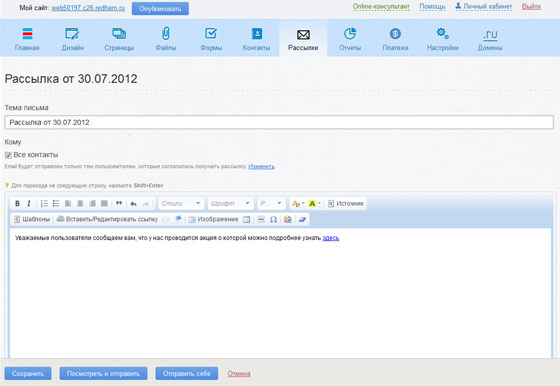Open Страницы tab

point(119,39)
